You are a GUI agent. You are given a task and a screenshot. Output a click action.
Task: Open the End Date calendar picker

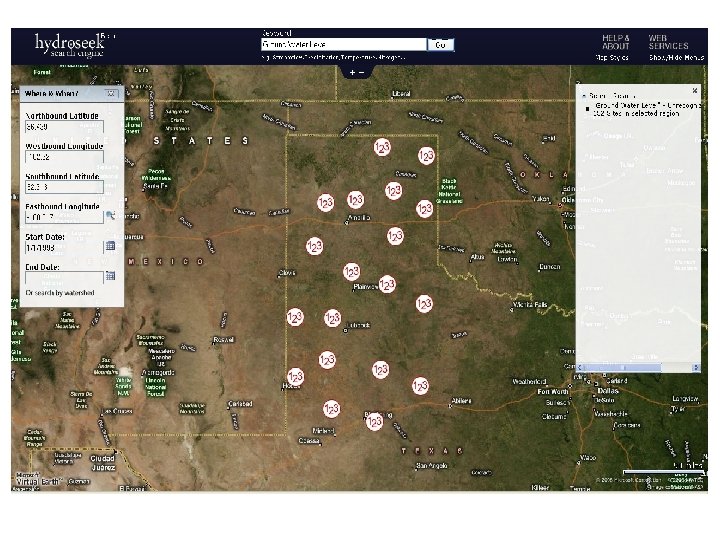110,276
